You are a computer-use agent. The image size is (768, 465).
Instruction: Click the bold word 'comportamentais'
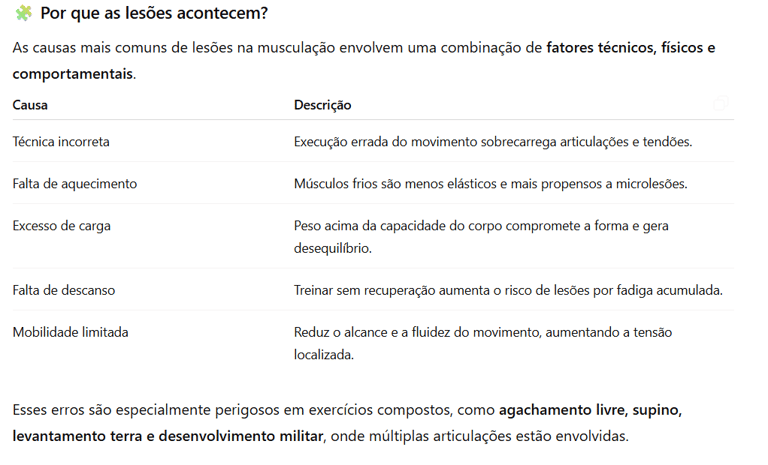(x=72, y=74)
